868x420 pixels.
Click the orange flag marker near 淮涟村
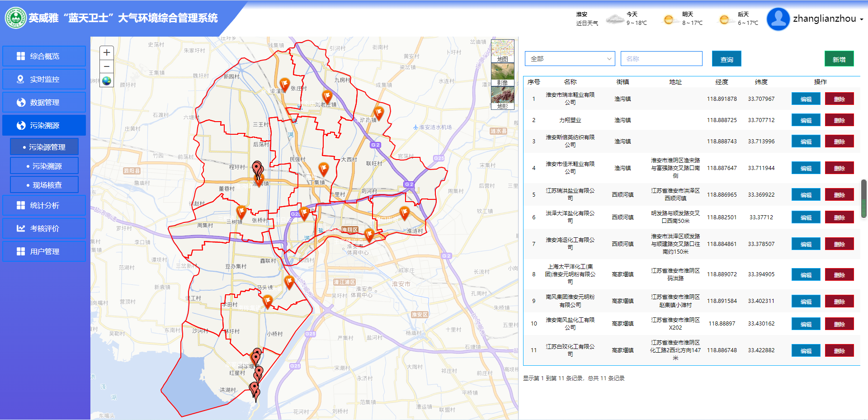pyautogui.click(x=404, y=212)
